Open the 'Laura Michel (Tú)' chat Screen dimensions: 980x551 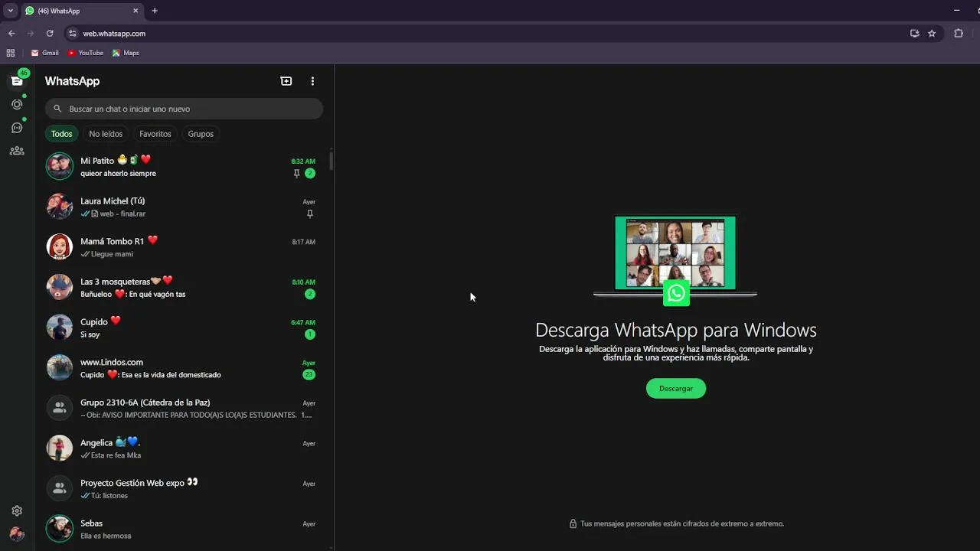[x=184, y=207]
